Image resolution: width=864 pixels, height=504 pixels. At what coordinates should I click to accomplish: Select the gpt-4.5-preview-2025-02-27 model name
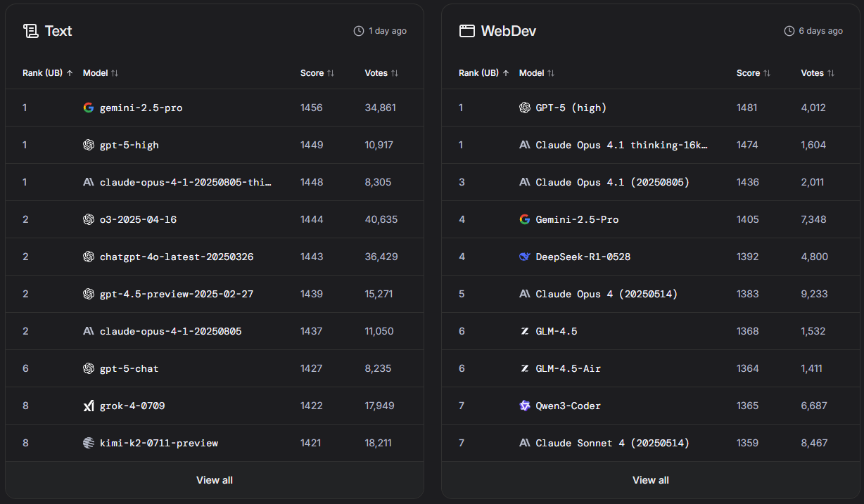coord(177,294)
